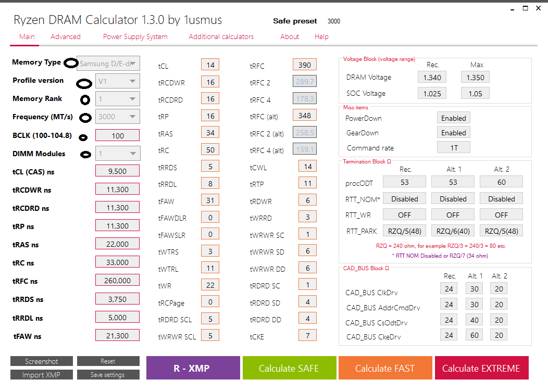Click the max SOC Voltage value 1.05
Screen dimensions: 548x392
pyautogui.click(x=475, y=93)
